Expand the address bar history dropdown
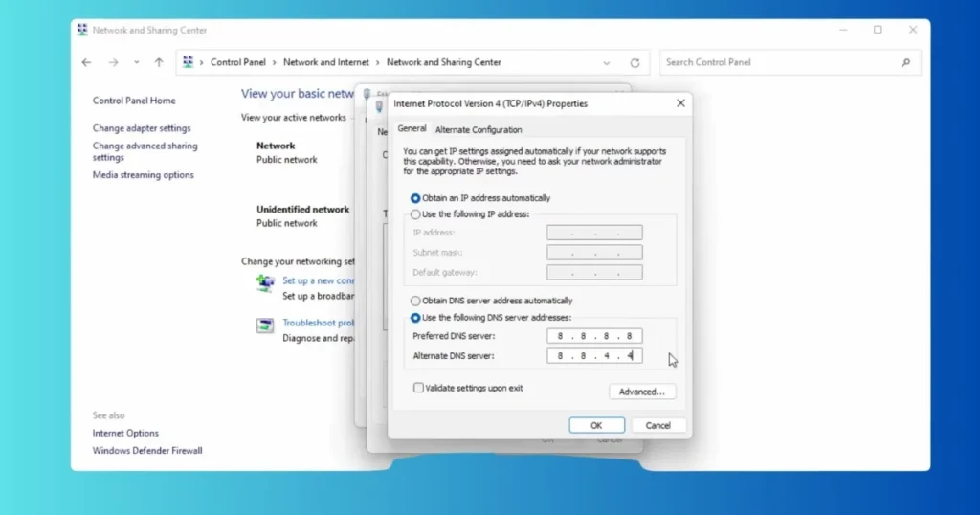 (x=606, y=63)
